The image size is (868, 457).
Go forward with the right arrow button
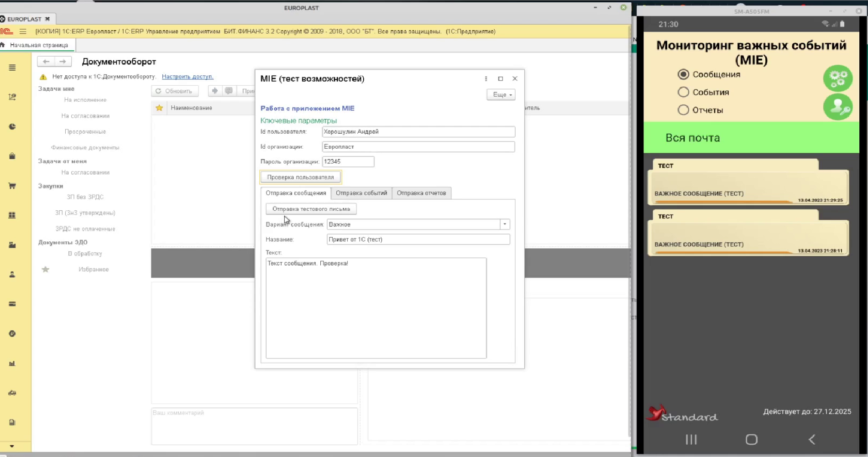coord(63,62)
